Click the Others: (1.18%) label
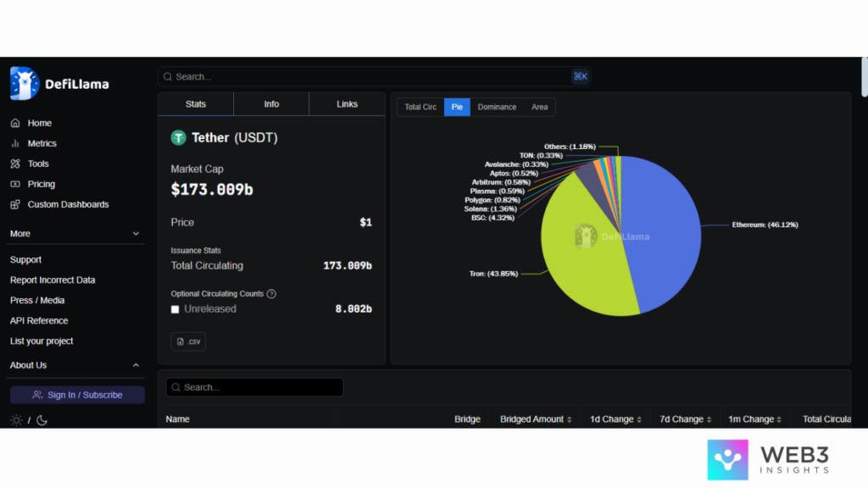Image resolution: width=868 pixels, height=488 pixels. pyautogui.click(x=570, y=147)
